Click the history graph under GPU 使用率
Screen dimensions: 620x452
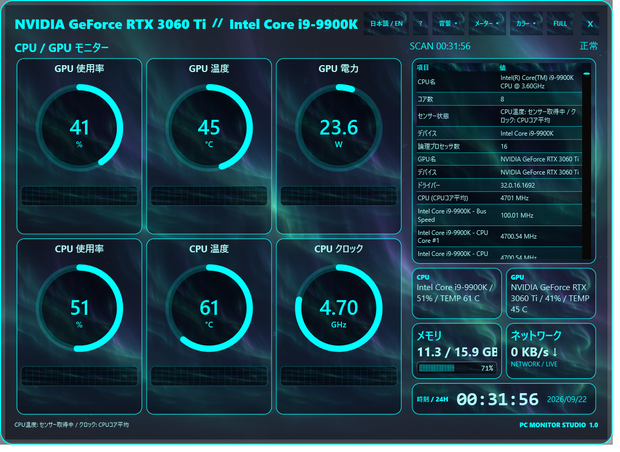[80, 198]
